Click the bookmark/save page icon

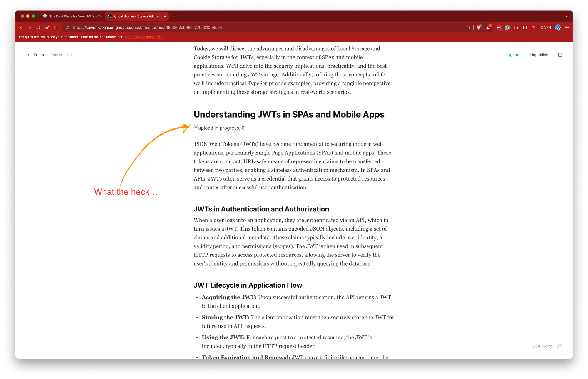tap(56, 27)
